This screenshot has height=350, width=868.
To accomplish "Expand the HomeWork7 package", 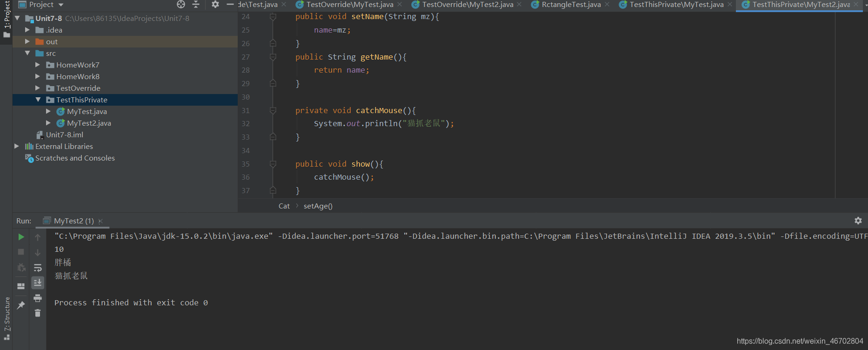I will [x=38, y=65].
